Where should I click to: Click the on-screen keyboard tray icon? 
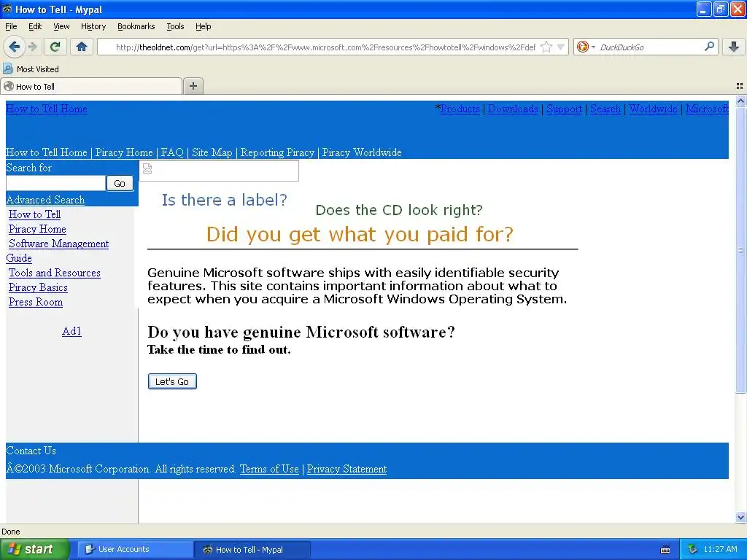(x=665, y=550)
